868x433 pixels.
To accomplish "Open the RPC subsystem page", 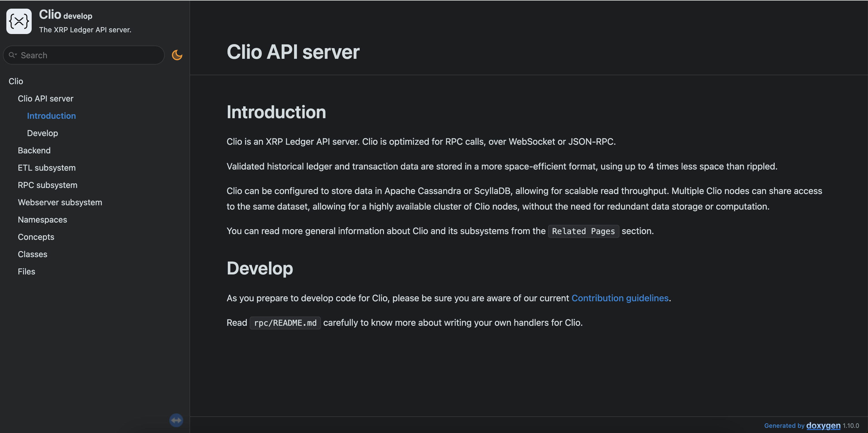I will 48,185.
